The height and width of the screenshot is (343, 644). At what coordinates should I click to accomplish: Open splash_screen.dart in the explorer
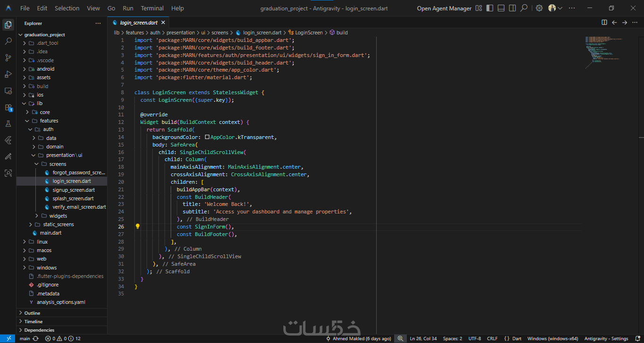tap(73, 198)
